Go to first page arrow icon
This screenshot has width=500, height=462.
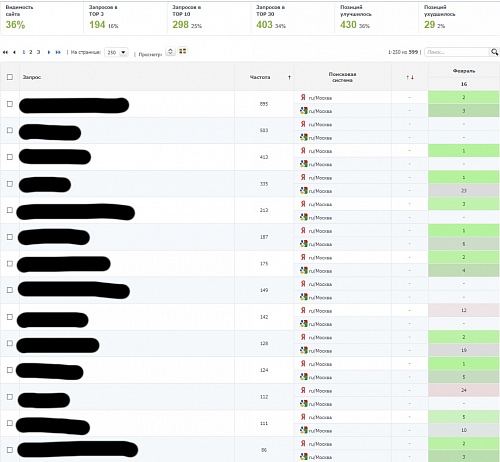(5, 52)
